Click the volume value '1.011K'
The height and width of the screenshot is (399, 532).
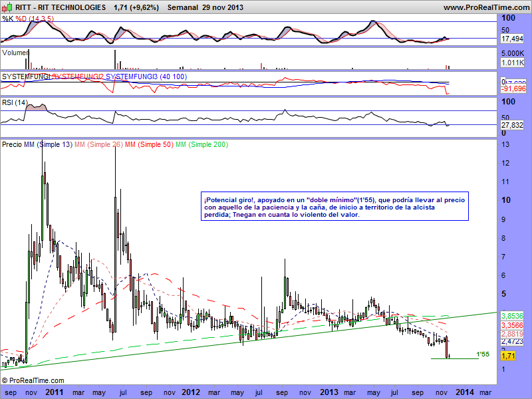click(x=513, y=63)
